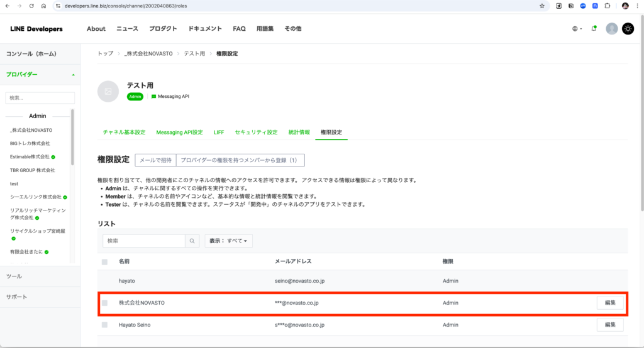Screen dimensions: 644x348
Task: Select provider リサイクルショップ宮崎屋
Action: [x=38, y=231]
